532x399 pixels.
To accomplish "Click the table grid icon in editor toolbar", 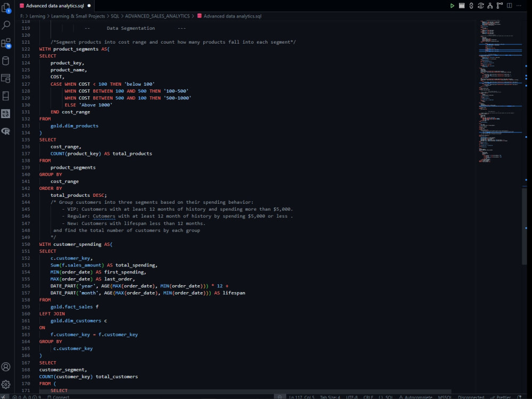I will coord(461,6).
